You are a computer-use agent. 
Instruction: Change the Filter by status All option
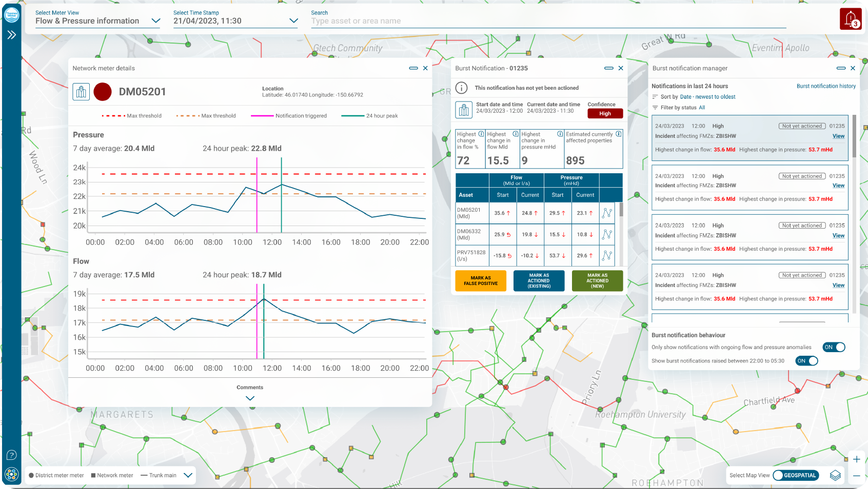(x=702, y=108)
